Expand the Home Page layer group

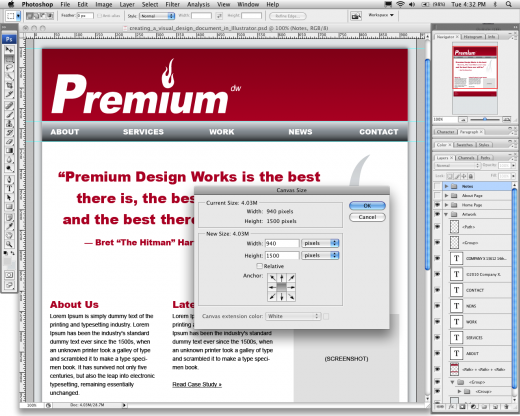pyautogui.click(x=446, y=205)
